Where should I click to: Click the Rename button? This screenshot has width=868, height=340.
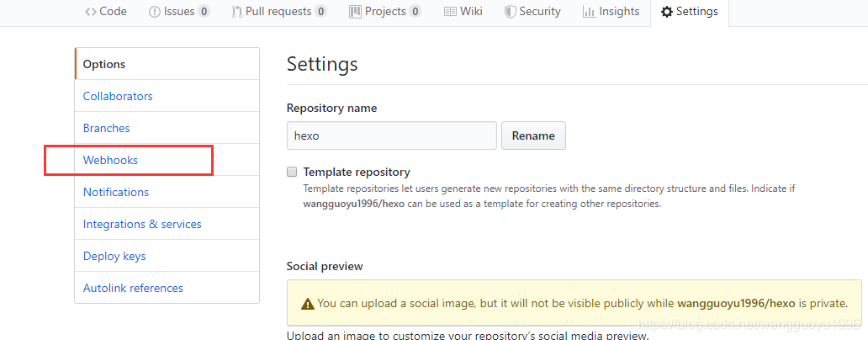(x=533, y=135)
